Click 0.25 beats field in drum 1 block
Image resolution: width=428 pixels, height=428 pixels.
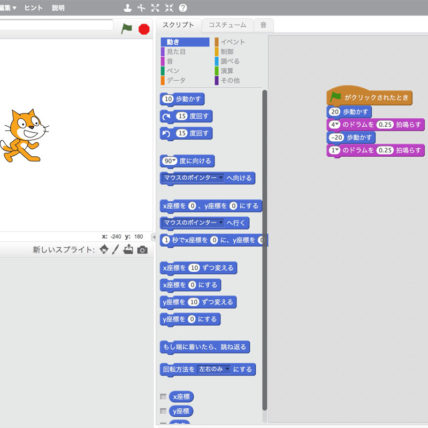pyautogui.click(x=385, y=150)
